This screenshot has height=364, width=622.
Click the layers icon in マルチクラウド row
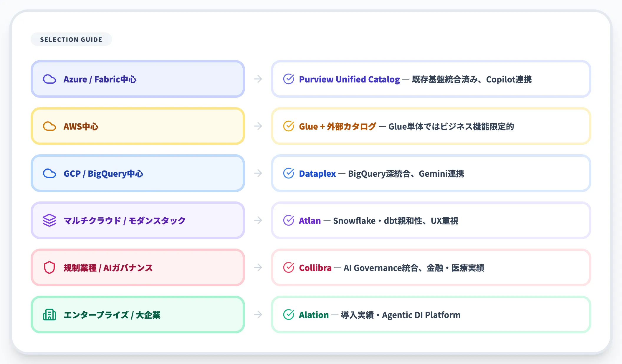(x=49, y=220)
